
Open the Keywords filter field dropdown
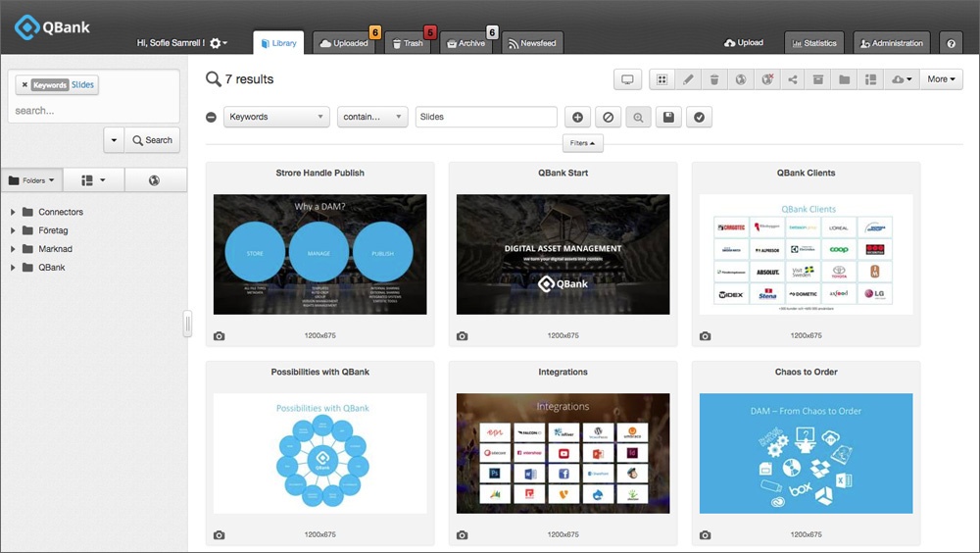pyautogui.click(x=276, y=117)
